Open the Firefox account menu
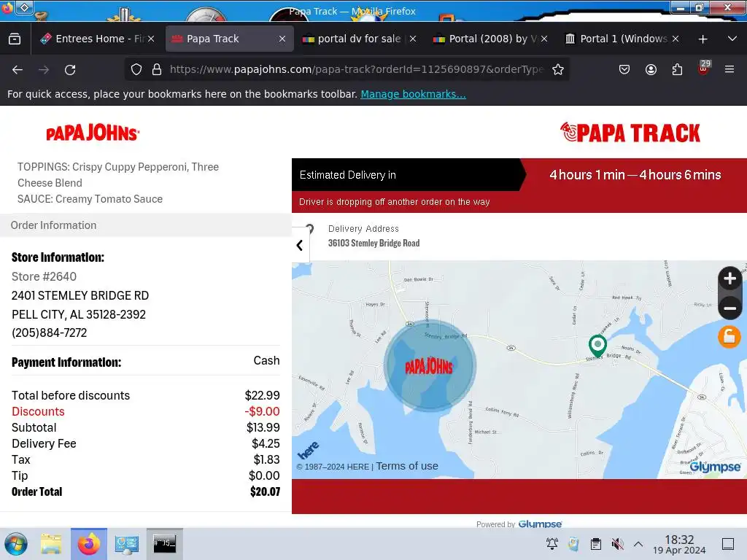Viewport: 747px width, 560px height. pos(651,69)
